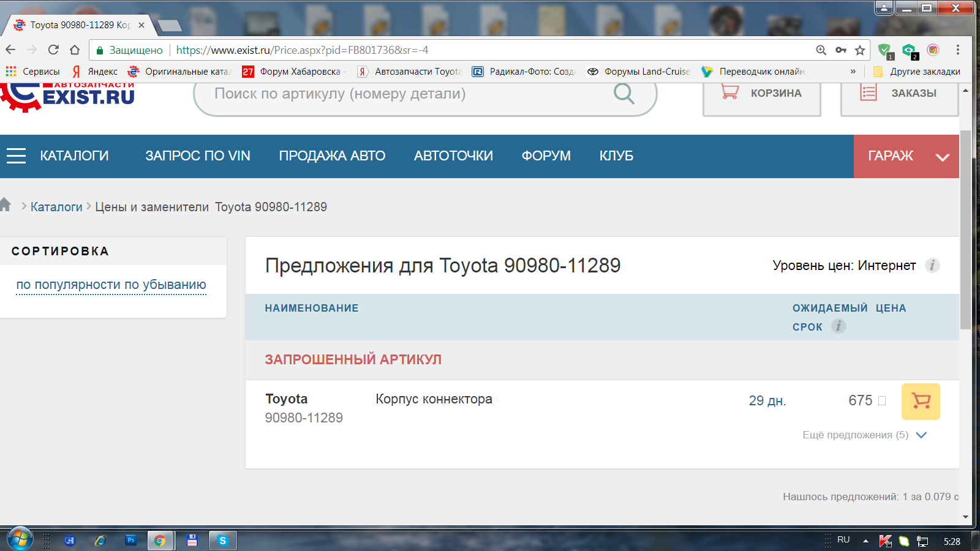Click the zoom magnifier icon in address bar
The height and width of the screenshot is (551, 980).
point(821,50)
